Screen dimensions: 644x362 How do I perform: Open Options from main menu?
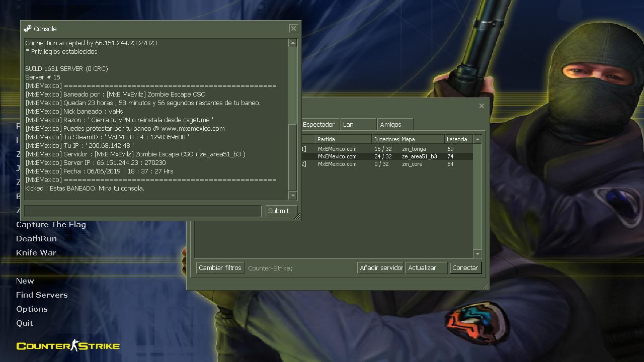tap(32, 309)
